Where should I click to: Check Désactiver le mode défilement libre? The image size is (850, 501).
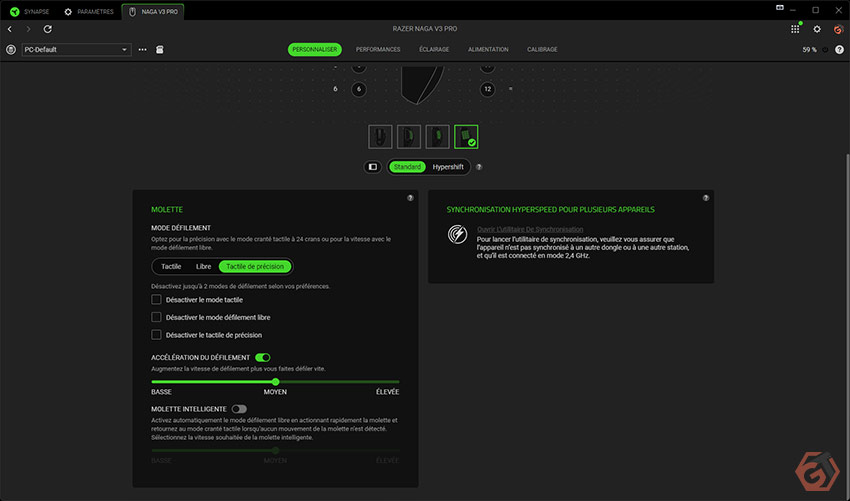point(156,317)
